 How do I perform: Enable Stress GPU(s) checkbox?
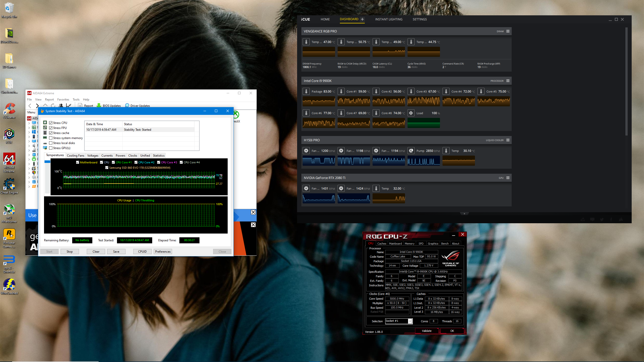click(x=51, y=148)
